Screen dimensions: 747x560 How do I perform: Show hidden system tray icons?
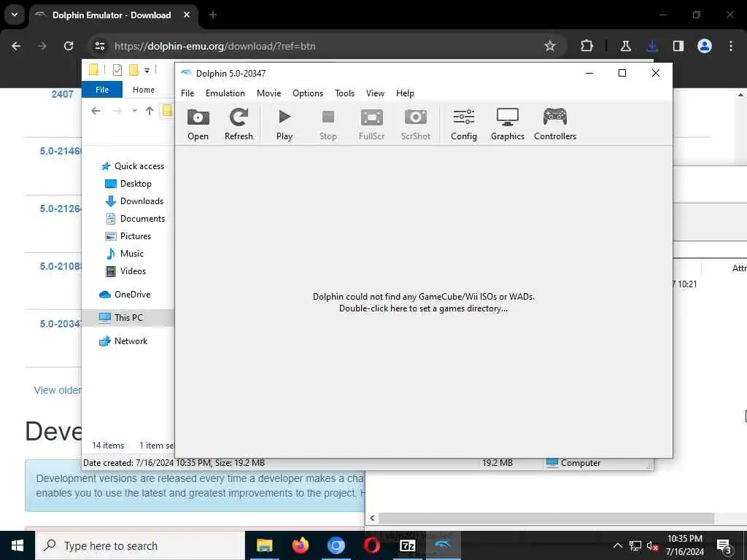617,545
